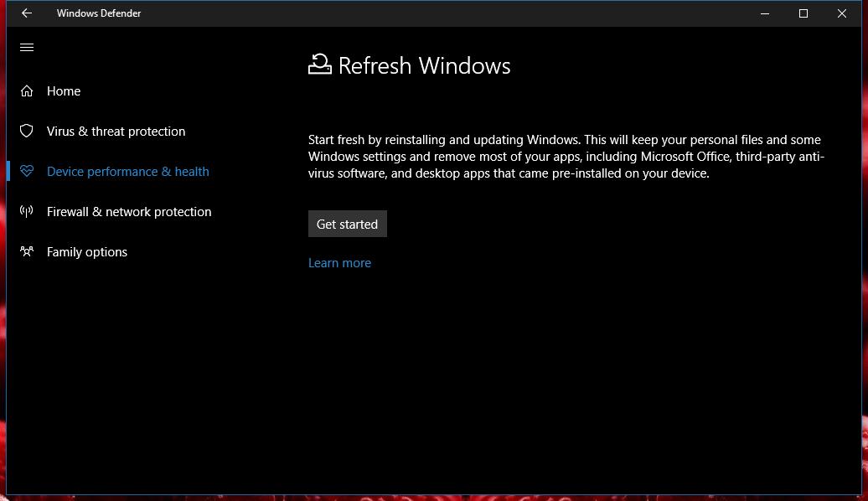Open Firewall & network protection

click(129, 211)
